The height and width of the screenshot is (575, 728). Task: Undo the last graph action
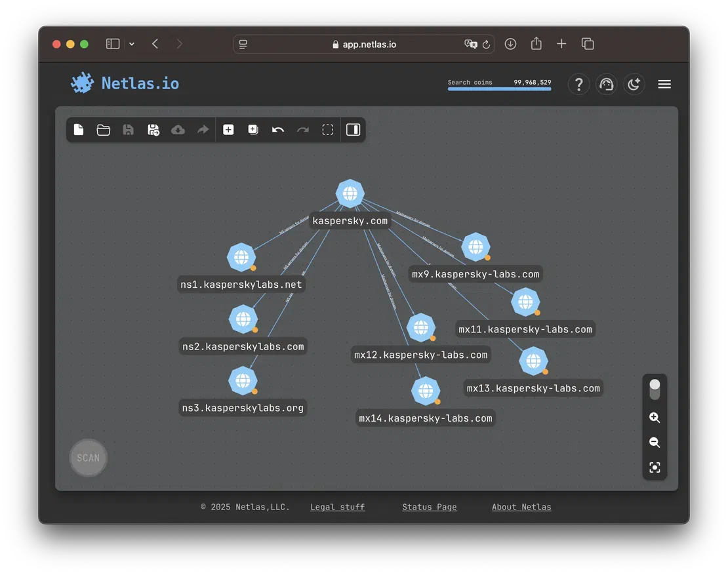pos(277,130)
